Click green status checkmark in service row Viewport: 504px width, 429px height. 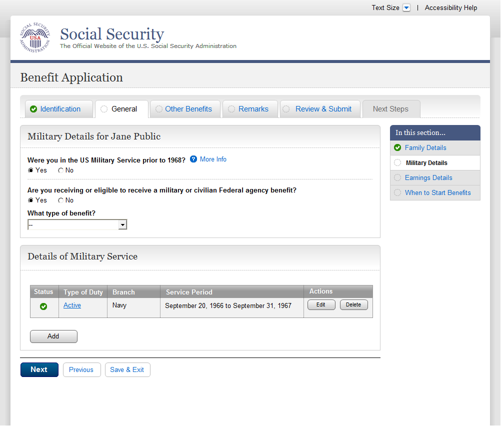(x=43, y=306)
